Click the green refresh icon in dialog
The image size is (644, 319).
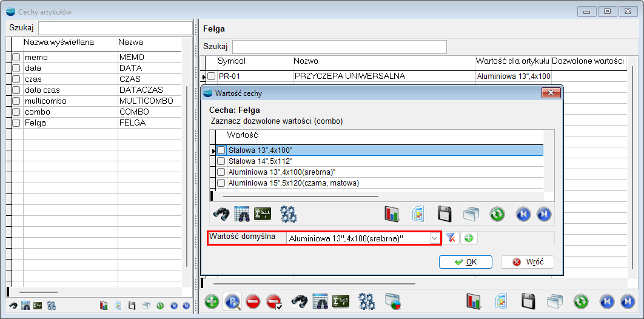click(497, 213)
